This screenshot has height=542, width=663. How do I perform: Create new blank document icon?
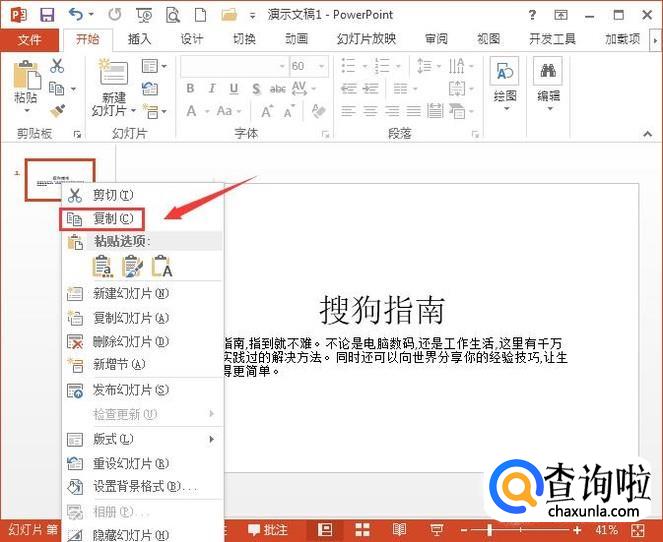pyautogui.click(x=200, y=15)
